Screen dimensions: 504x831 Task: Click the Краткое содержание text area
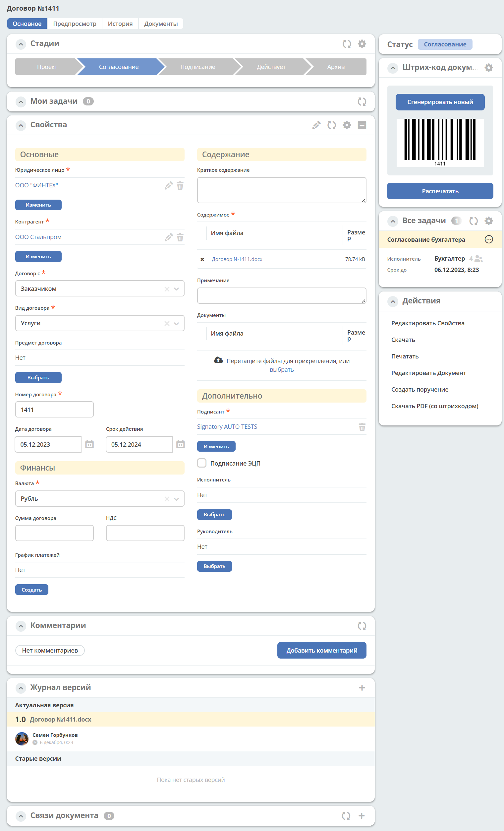coord(282,191)
